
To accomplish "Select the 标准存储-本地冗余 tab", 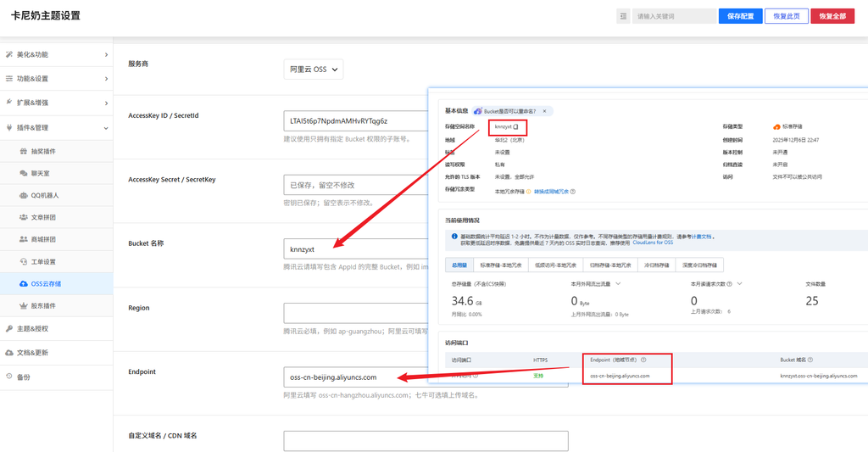I will tap(501, 265).
